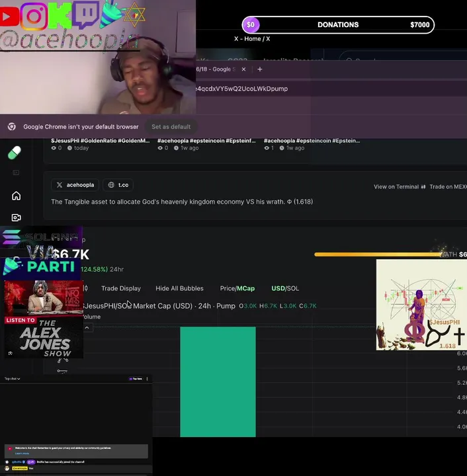This screenshot has height=476, width=467.
Task: Click the globe icon on the t.co chip
Action: (x=111, y=185)
